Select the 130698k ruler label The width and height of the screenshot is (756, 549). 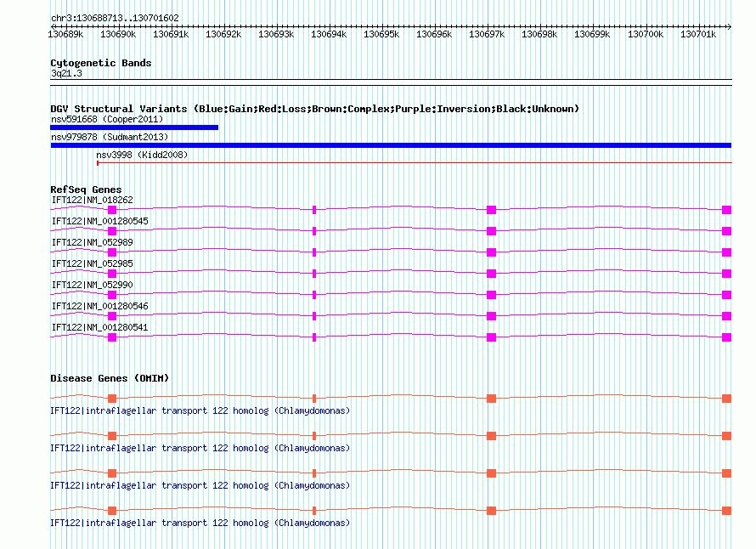(x=539, y=34)
